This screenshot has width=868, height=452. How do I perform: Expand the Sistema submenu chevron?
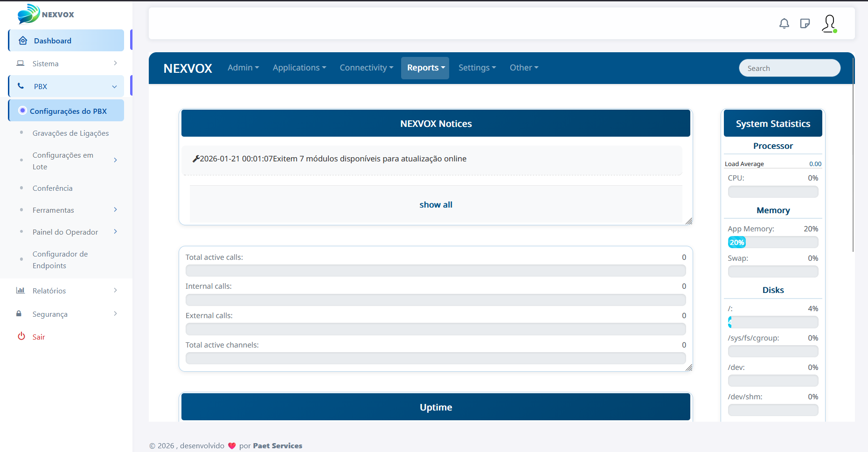coord(115,63)
